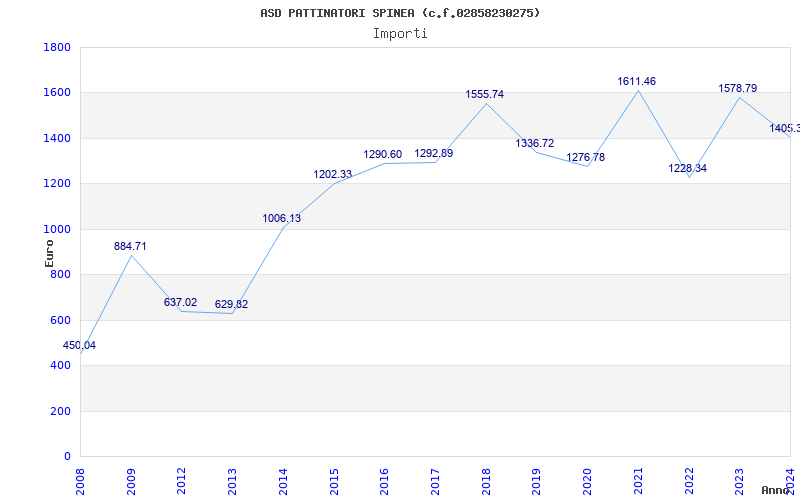800x500 pixels.
Task: Click the 1336.72 data label
Action: click(x=535, y=143)
